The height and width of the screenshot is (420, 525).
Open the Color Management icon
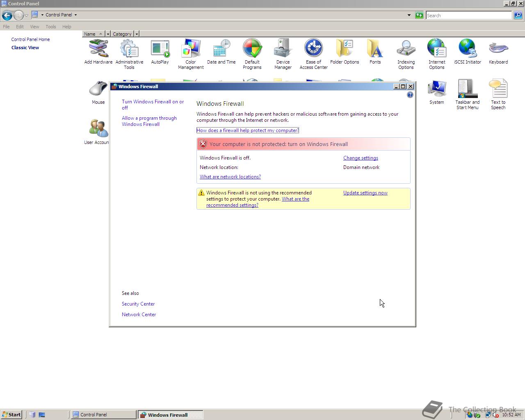click(x=191, y=54)
